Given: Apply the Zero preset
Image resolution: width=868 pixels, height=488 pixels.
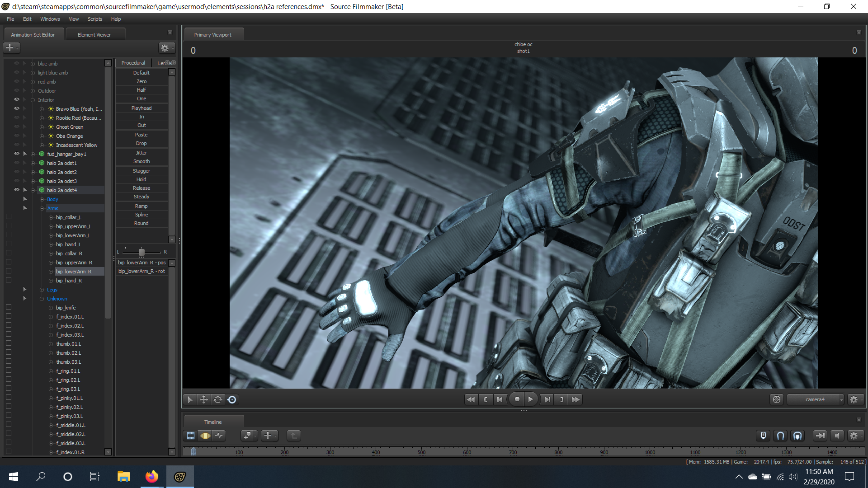Looking at the screenshot, I should coord(142,81).
